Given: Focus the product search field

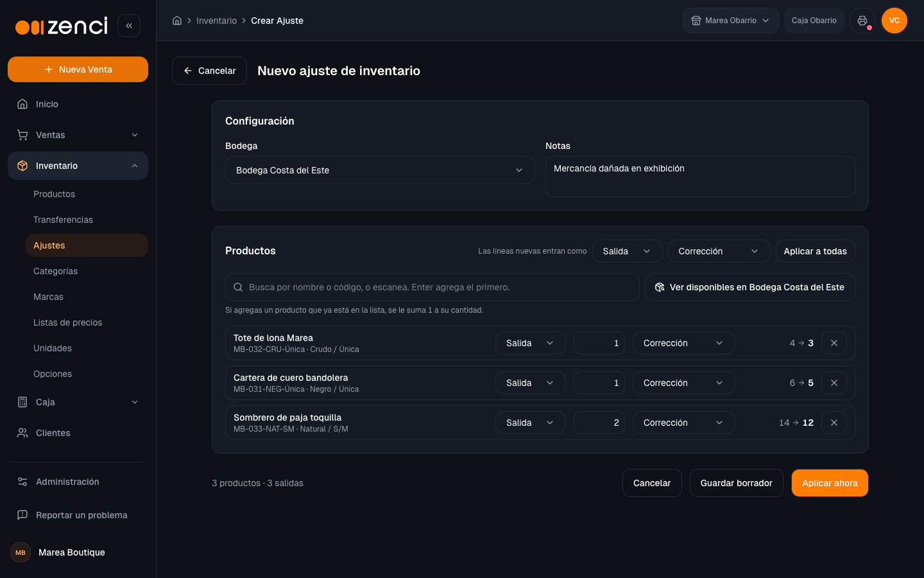Looking at the screenshot, I should tap(432, 287).
